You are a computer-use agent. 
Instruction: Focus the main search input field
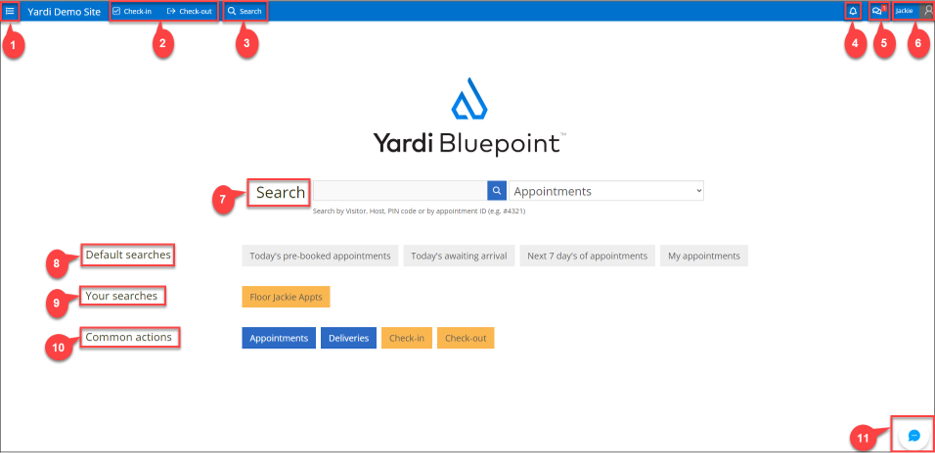point(400,191)
